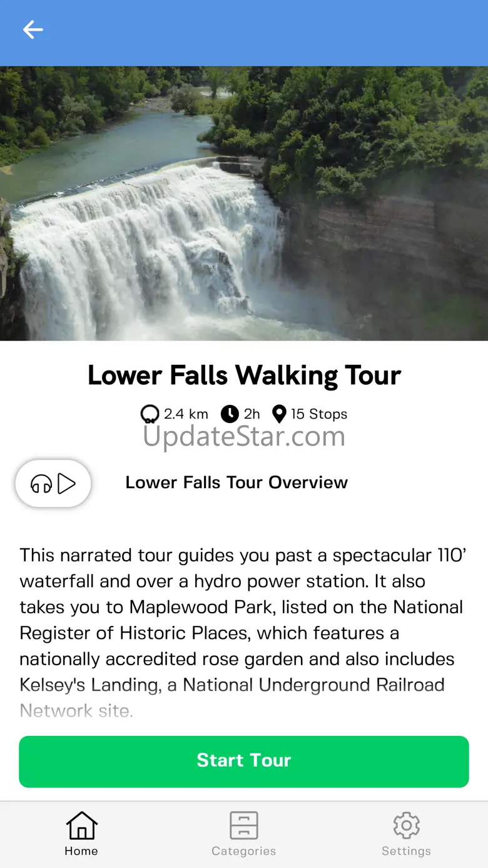The width and height of the screenshot is (488, 868).
Task: Tap the Categories drawer icon
Action: coord(243,825)
